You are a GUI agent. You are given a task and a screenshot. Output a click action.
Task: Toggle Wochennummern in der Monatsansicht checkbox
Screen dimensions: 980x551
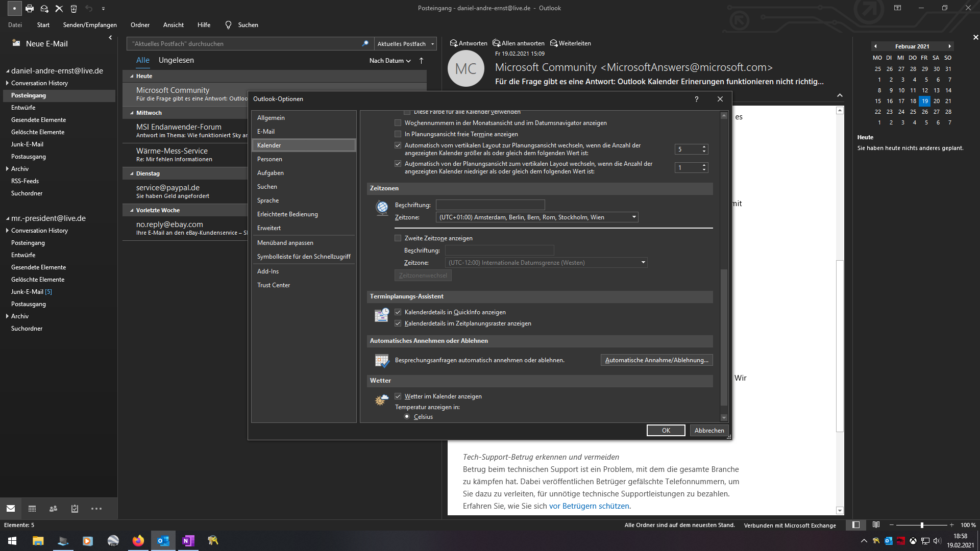pyautogui.click(x=398, y=123)
